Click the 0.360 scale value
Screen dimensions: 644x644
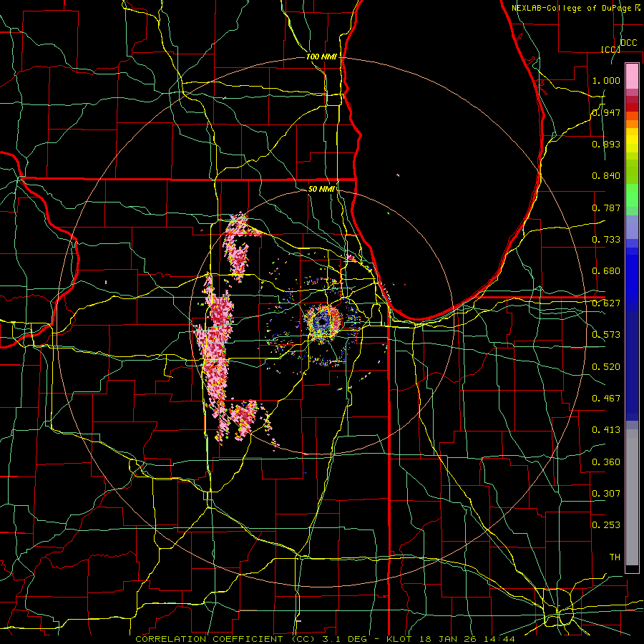point(606,462)
